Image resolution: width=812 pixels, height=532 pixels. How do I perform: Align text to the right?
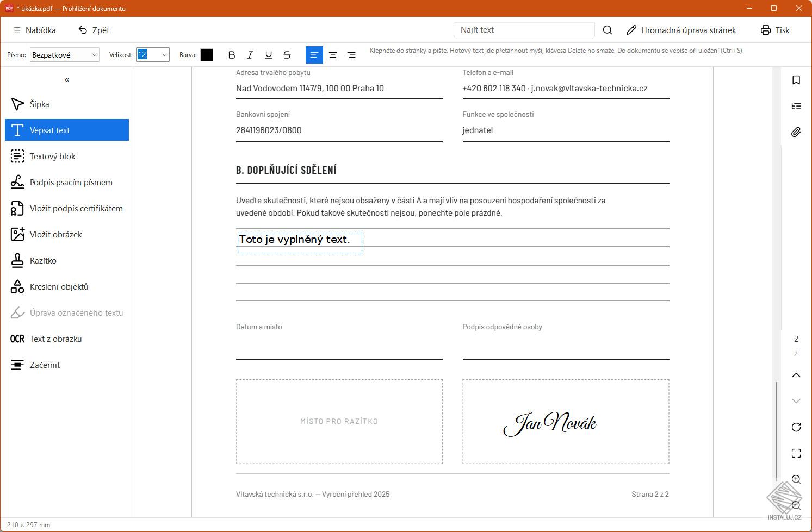351,55
